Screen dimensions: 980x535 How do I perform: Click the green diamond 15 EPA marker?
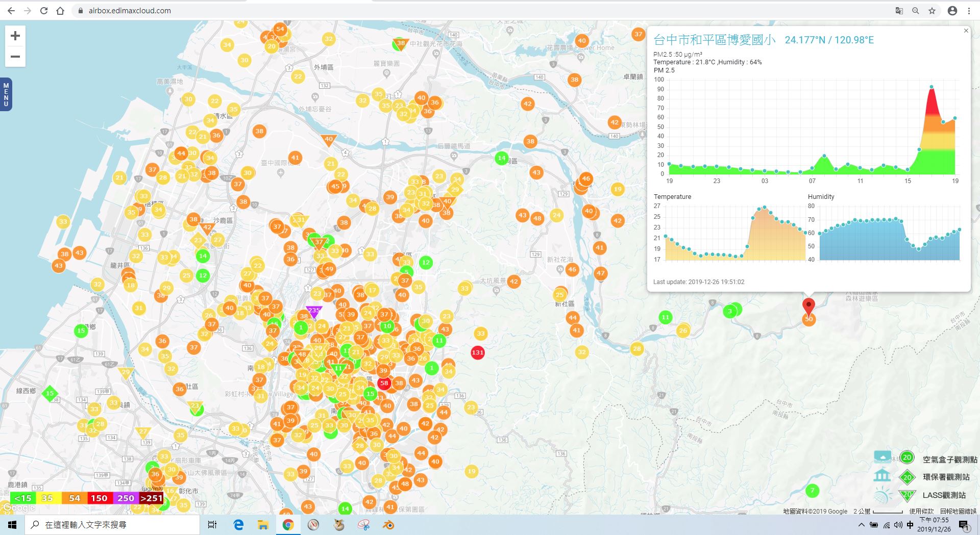50,393
